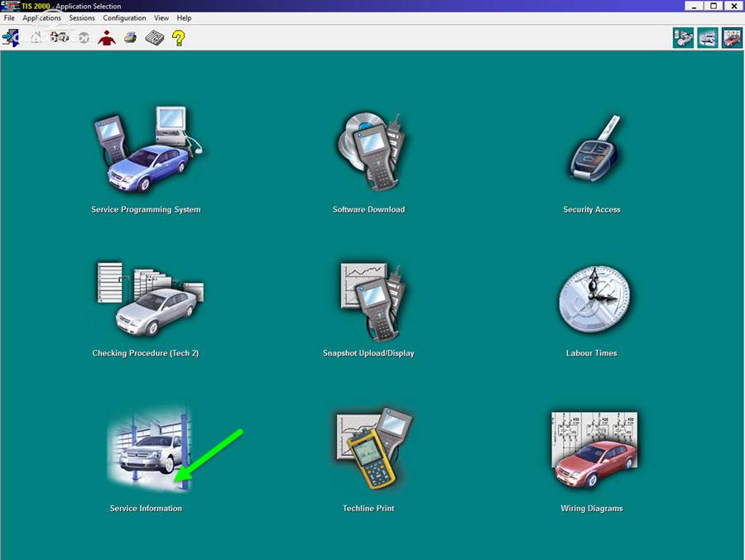Open the Sessions menu

[x=82, y=18]
